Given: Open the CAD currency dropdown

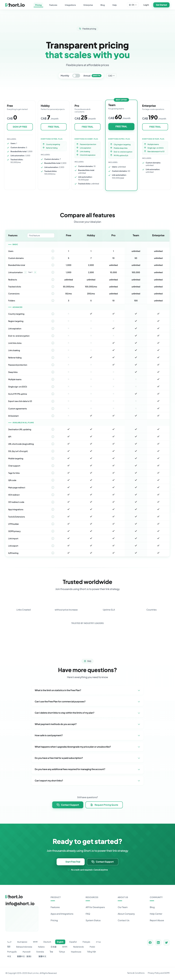Looking at the screenshot, I should point(111,76).
